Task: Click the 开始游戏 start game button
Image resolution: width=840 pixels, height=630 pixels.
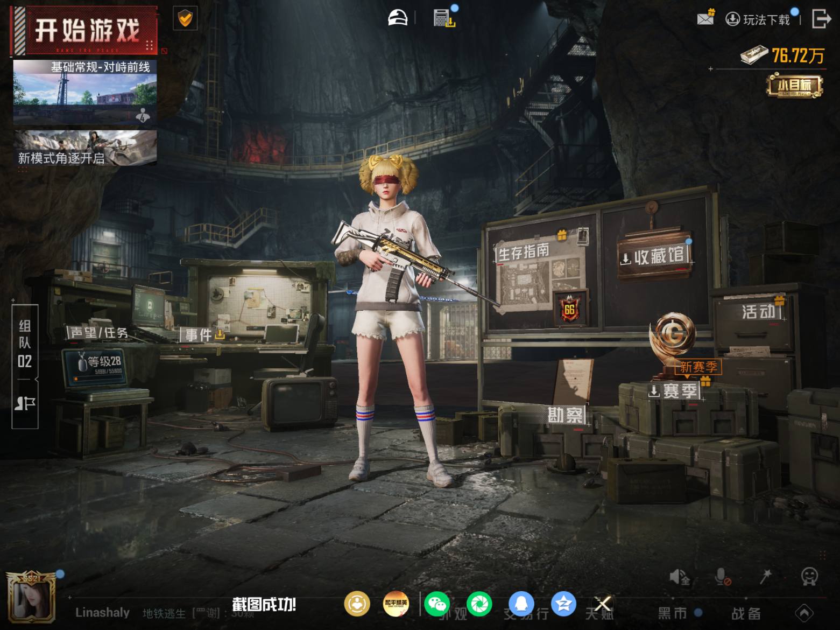Action: [x=84, y=30]
